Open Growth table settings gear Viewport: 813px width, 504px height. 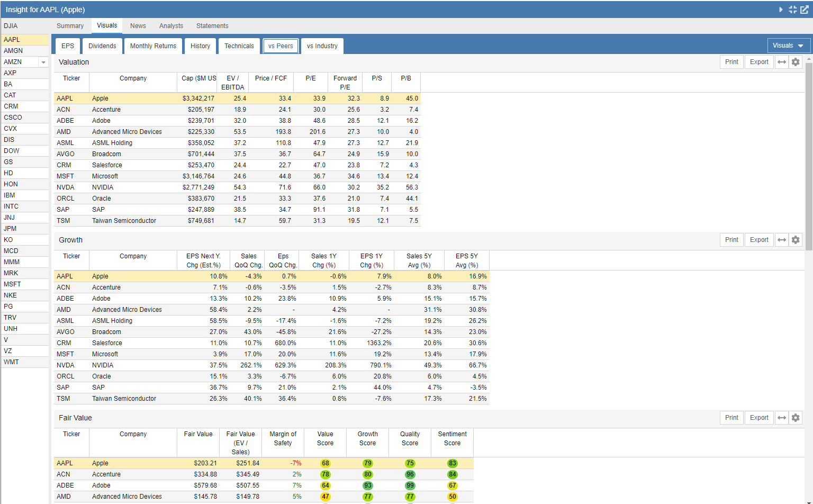tap(796, 240)
